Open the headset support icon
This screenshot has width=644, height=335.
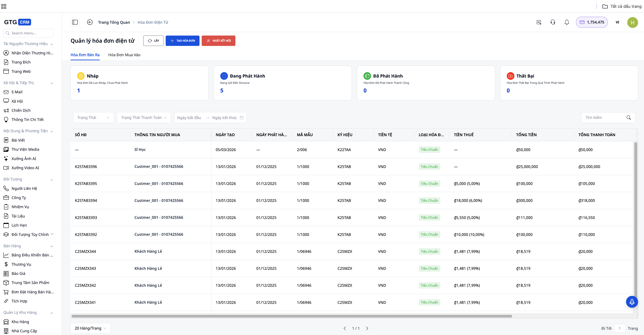pos(553,22)
